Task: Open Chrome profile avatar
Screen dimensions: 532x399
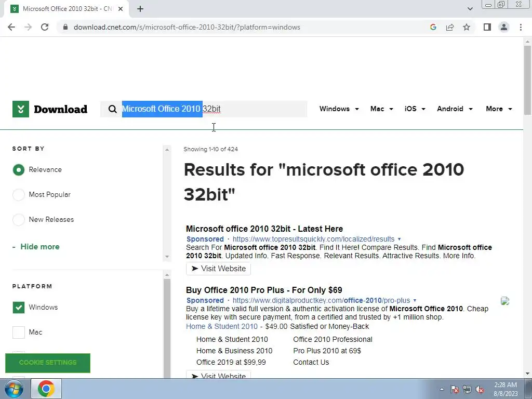Action: pyautogui.click(x=504, y=27)
